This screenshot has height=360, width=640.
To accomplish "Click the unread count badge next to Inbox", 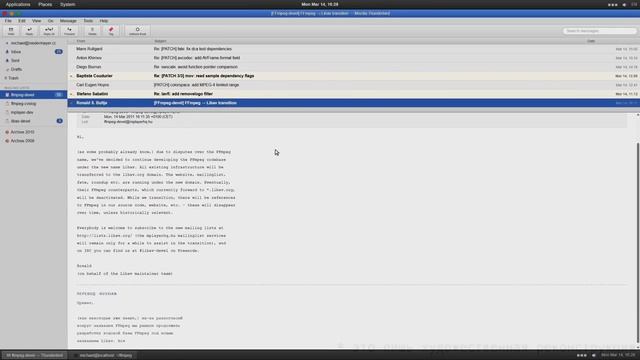I will pyautogui.click(x=58, y=52).
